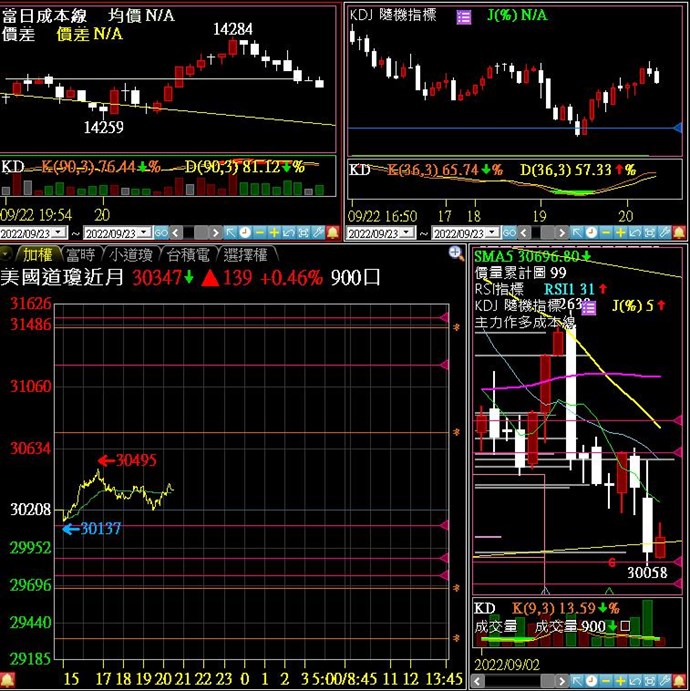This screenshot has width=690, height=691.
Task: Zoom in with plus icon in bottom-right chart
Action: click(620, 681)
